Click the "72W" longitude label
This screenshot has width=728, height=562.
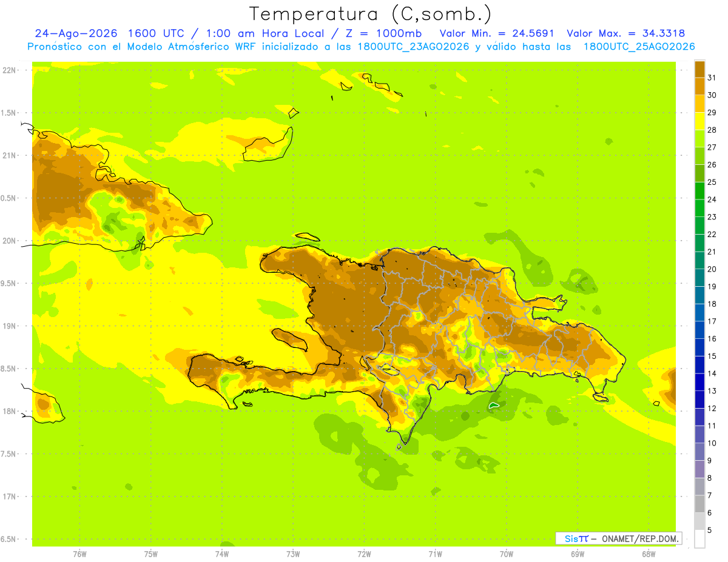pyautogui.click(x=364, y=554)
